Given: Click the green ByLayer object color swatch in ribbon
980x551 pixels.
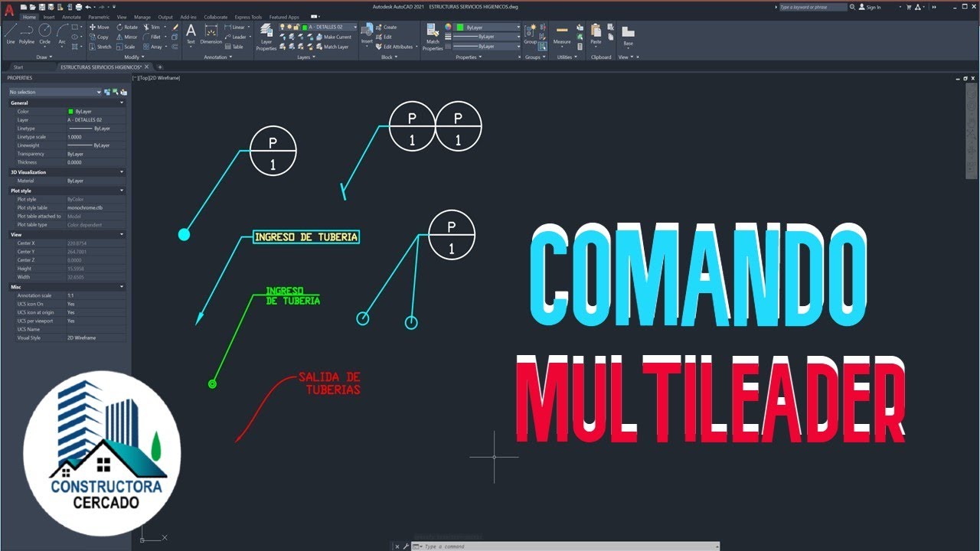Looking at the screenshot, I should [x=460, y=27].
